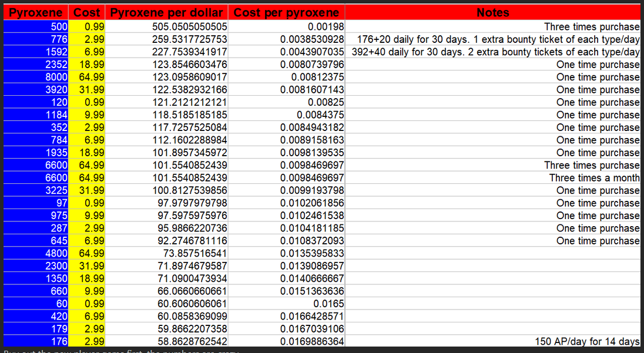Select the 2.99 cost in the 776 row
Image resolution: width=644 pixels, height=353 pixels.
coord(86,39)
